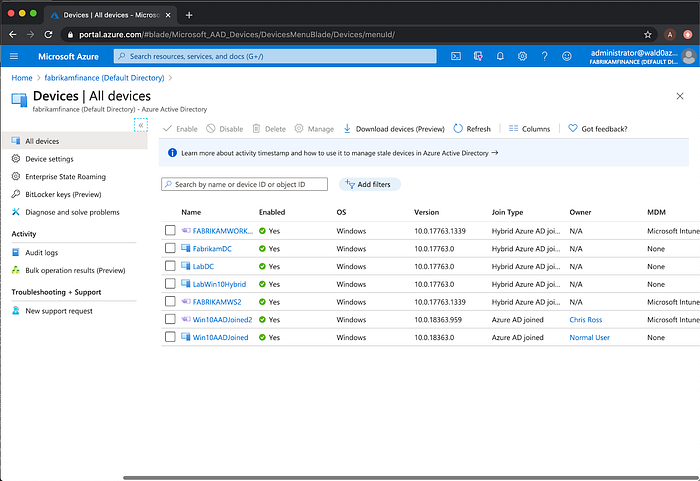Click Microsoft Azure portal logo text
The height and width of the screenshot is (481, 700).
(68, 57)
